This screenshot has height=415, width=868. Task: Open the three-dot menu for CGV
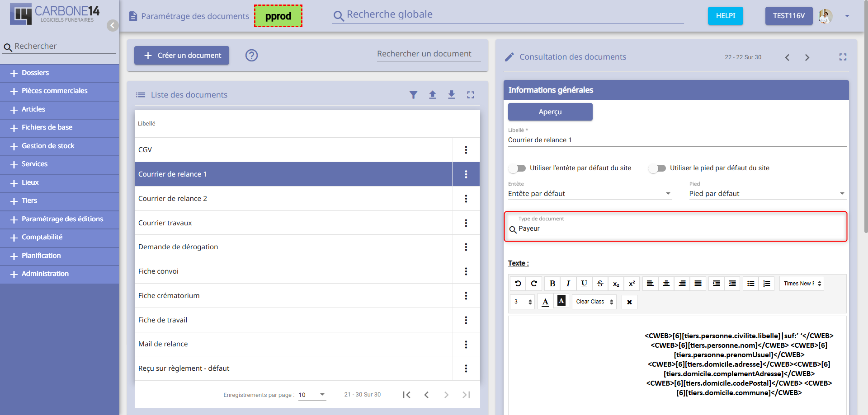466,150
